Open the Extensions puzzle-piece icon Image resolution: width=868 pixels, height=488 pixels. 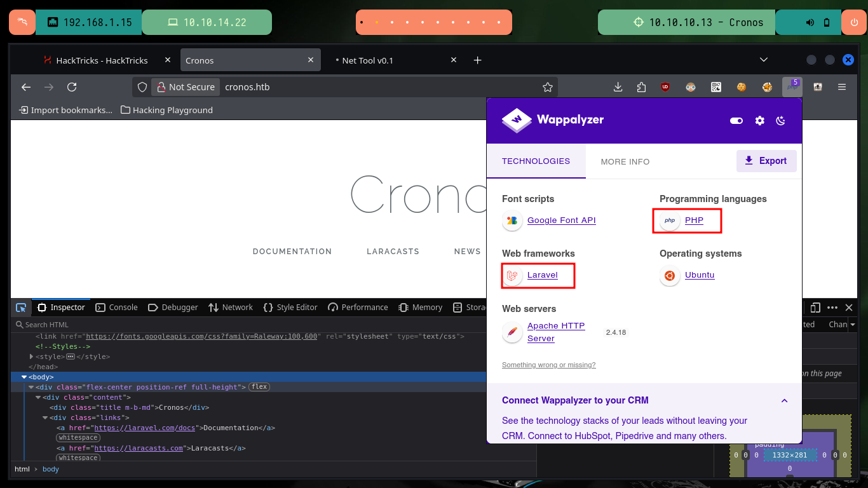point(641,87)
